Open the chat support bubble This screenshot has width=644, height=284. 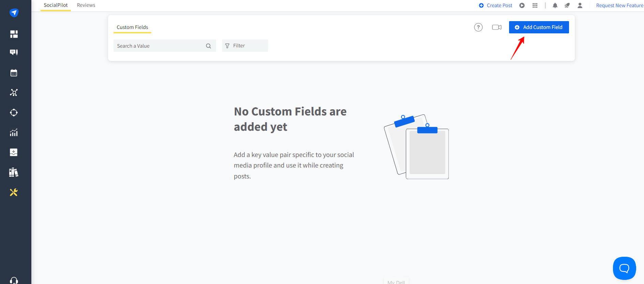[624, 268]
